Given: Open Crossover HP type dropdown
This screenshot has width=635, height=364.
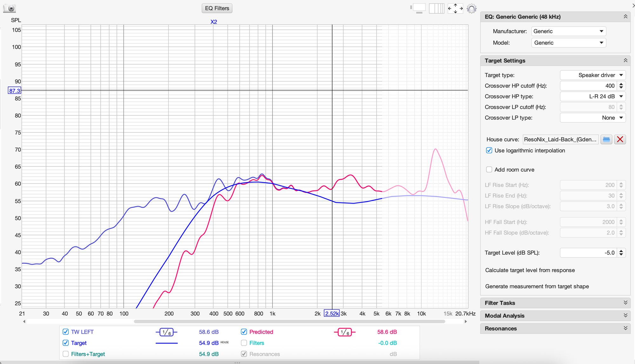Looking at the screenshot, I should 592,96.
